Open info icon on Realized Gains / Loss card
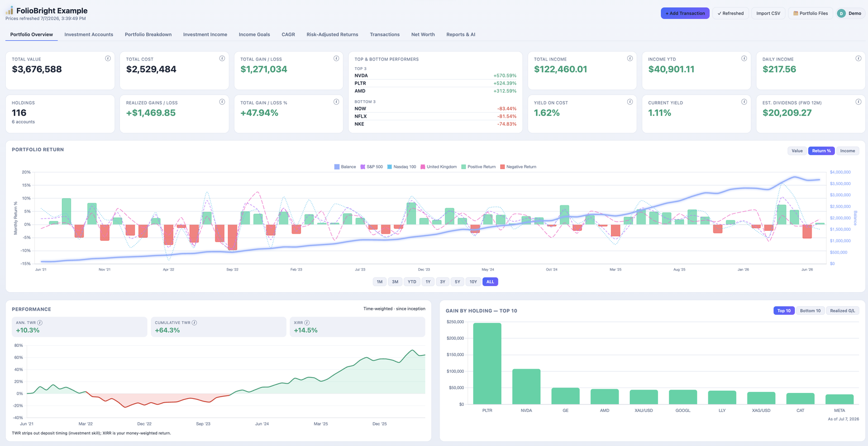Viewport: 868px width, 446px height. coord(222,102)
